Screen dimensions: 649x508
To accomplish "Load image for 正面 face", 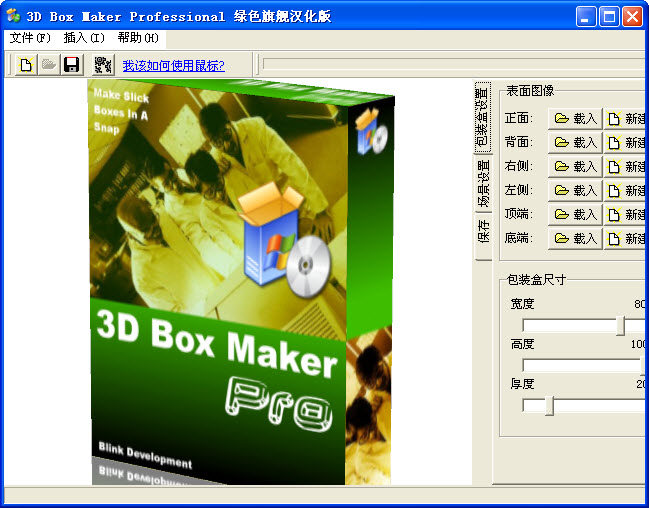I will click(575, 119).
